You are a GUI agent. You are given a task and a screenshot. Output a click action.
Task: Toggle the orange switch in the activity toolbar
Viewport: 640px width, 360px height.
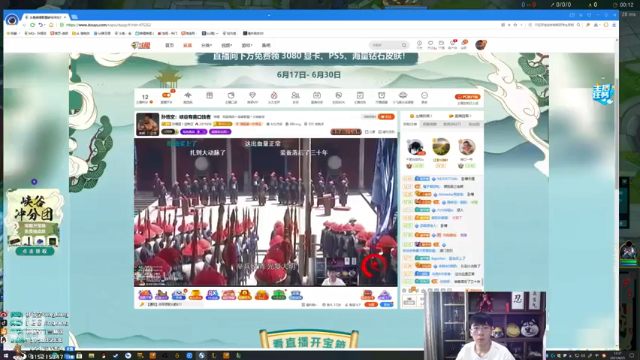point(167,95)
